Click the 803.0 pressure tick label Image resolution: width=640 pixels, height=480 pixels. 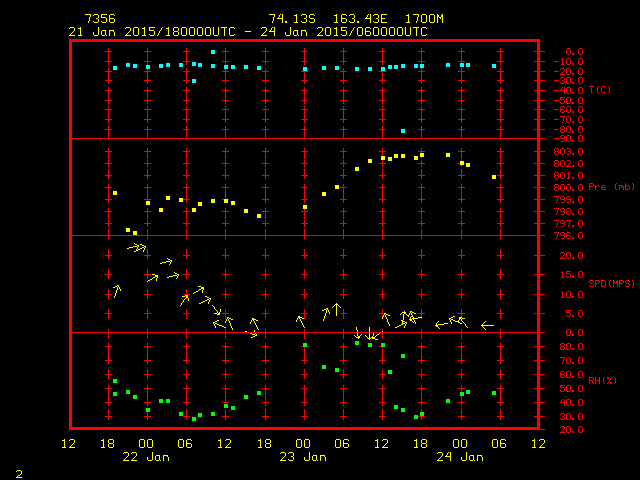pos(568,152)
